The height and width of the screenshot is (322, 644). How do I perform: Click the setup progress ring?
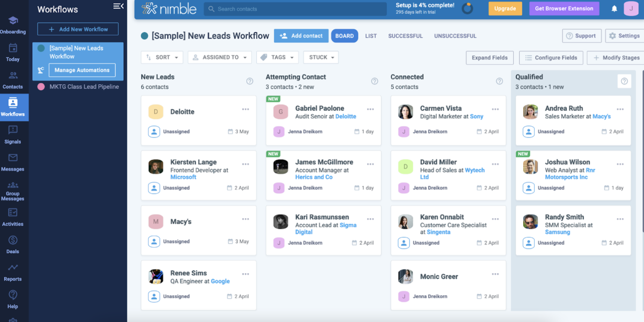coord(467,9)
